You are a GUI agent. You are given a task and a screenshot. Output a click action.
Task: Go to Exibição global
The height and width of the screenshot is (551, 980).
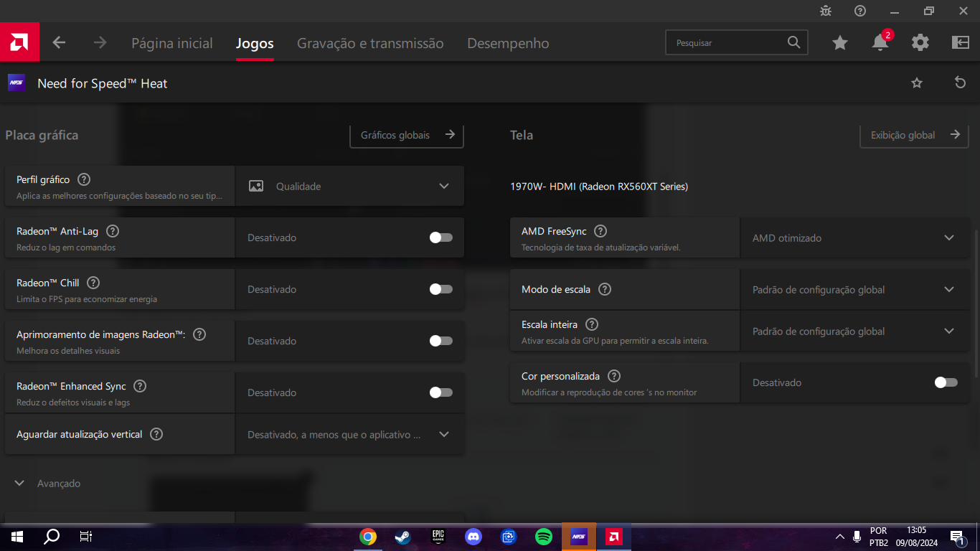coord(915,135)
